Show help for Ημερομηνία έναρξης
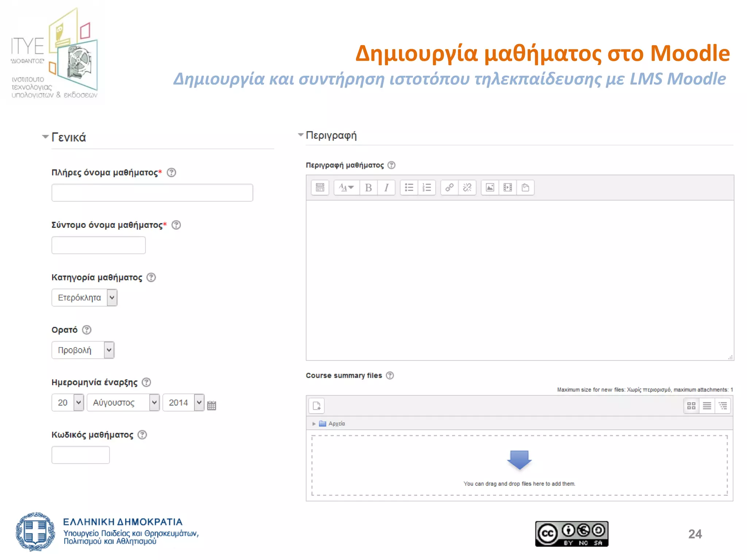 [146, 382]
